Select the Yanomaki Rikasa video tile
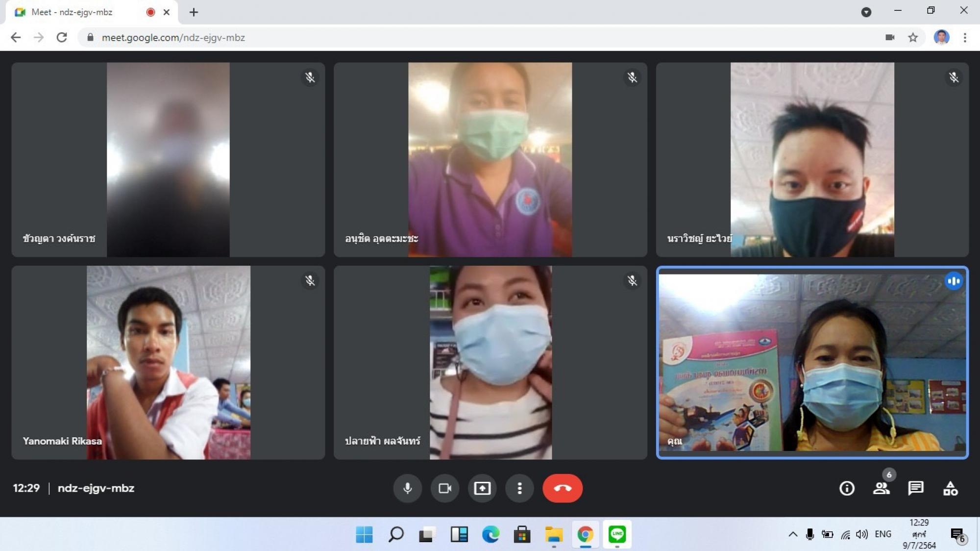This screenshot has width=980, height=551. 168,363
